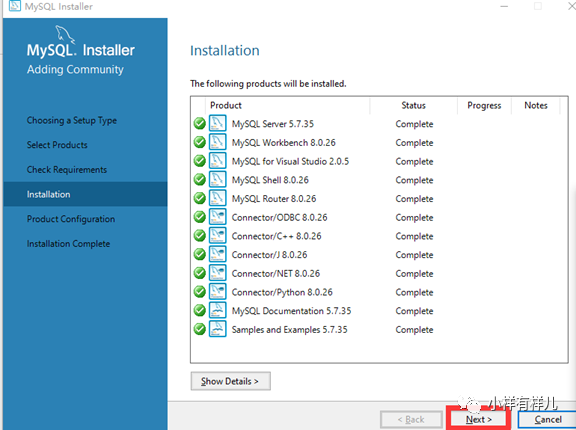Image resolution: width=576 pixels, height=430 pixels.
Task: Click green checkmark beside Connector/J 8.0.26
Action: coord(199,255)
